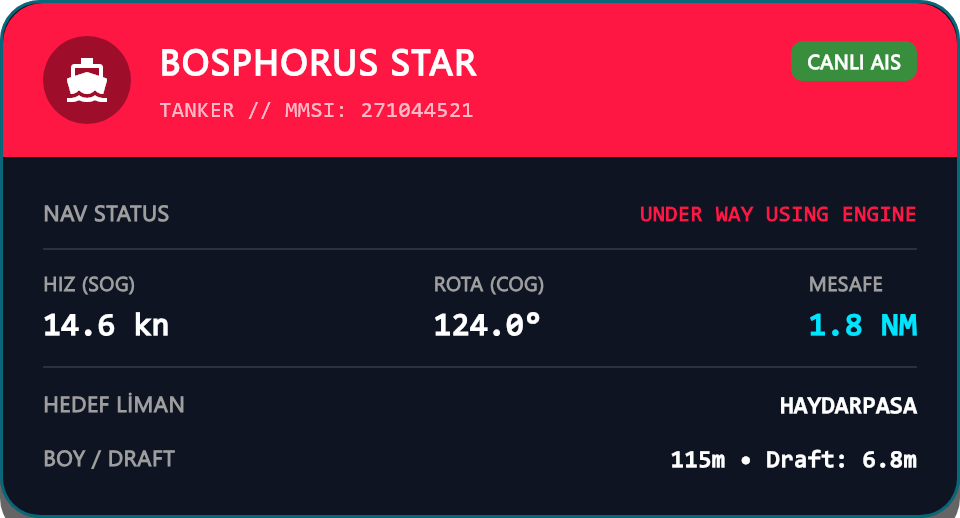Click the Draft: 6.8m value
Screen dimensions: 960x518
pyautogui.click(x=841, y=459)
